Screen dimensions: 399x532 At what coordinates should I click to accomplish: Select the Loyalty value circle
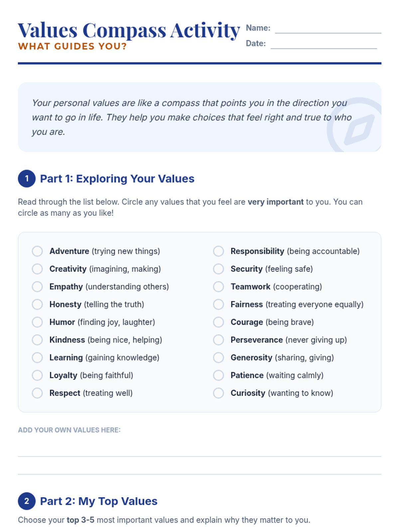coord(37,375)
